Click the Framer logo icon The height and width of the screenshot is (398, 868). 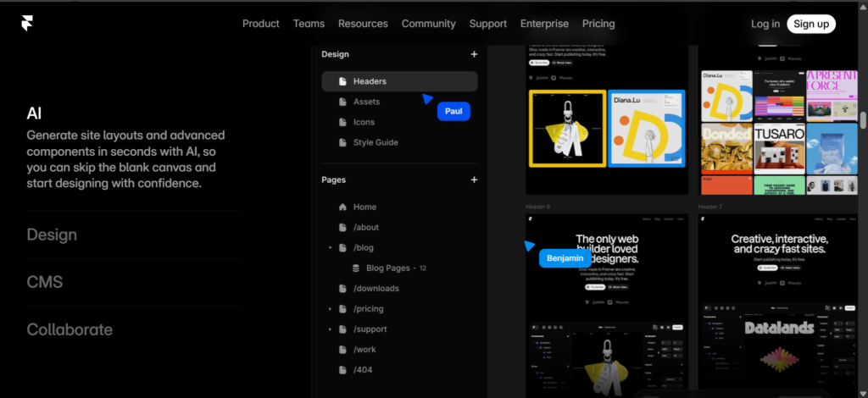pos(27,23)
